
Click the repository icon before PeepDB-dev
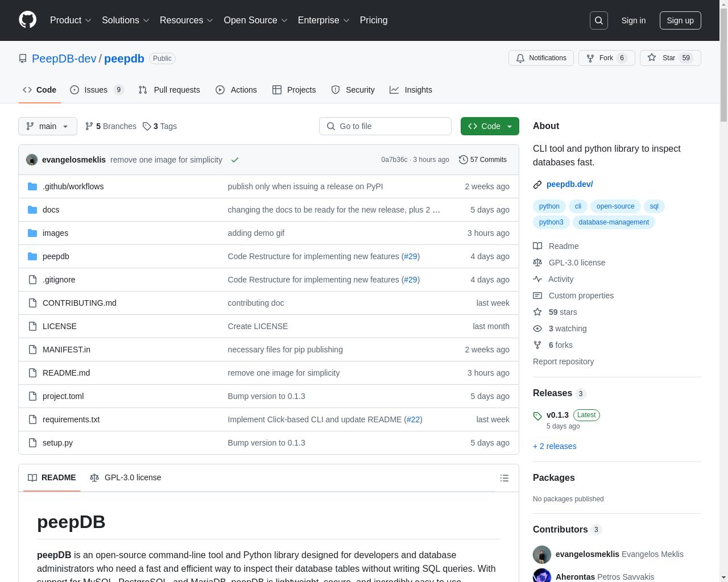[x=23, y=59]
